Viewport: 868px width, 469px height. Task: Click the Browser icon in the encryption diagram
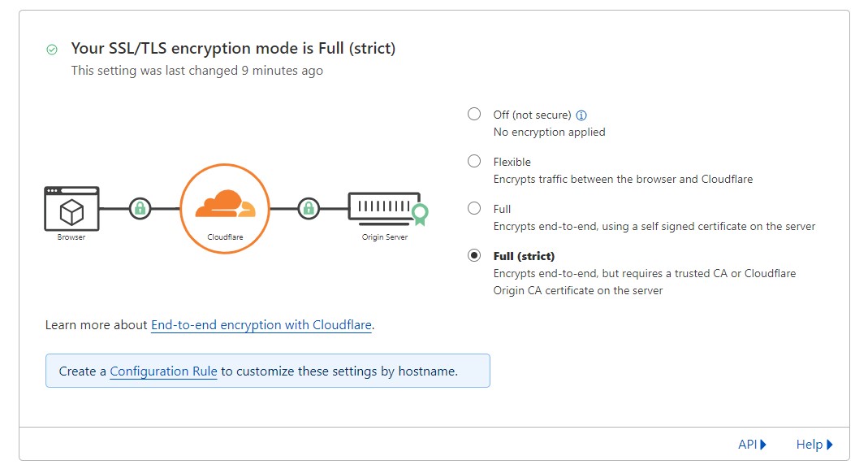tap(71, 207)
